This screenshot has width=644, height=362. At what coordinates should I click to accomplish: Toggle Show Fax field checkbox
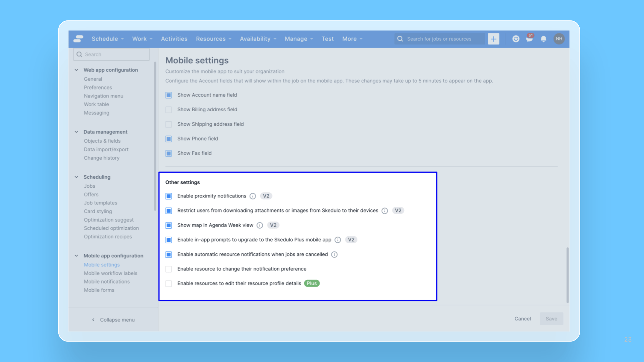(x=169, y=154)
